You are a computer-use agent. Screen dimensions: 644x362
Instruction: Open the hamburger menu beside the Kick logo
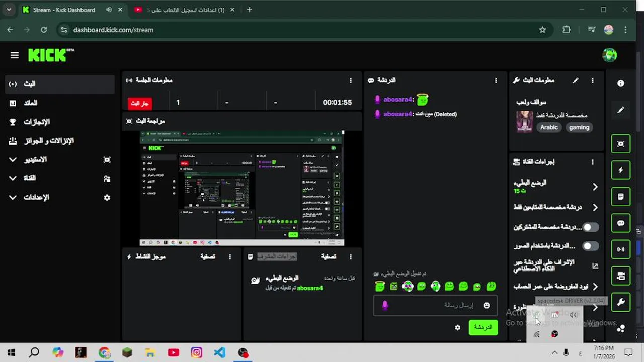[14, 55]
